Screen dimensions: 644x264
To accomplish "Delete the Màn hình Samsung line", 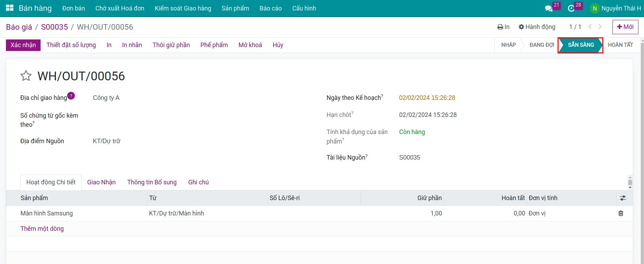I will pyautogui.click(x=621, y=213).
